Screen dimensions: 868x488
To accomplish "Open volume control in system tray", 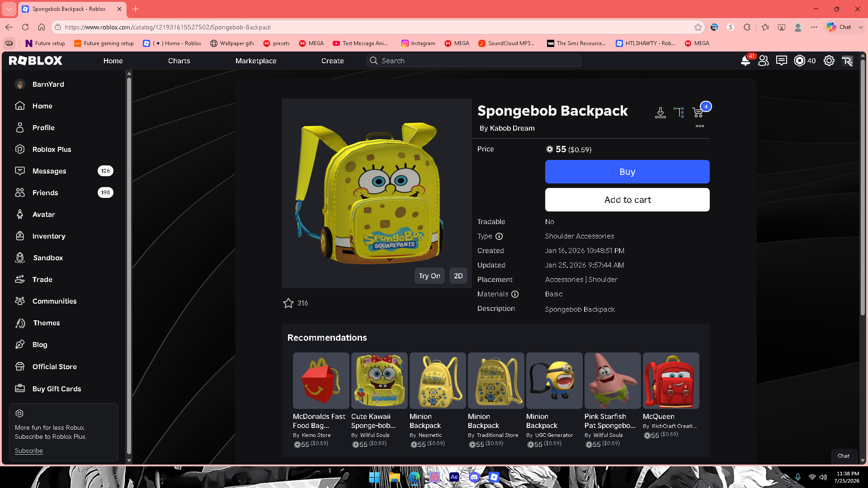I will pyautogui.click(x=823, y=477).
